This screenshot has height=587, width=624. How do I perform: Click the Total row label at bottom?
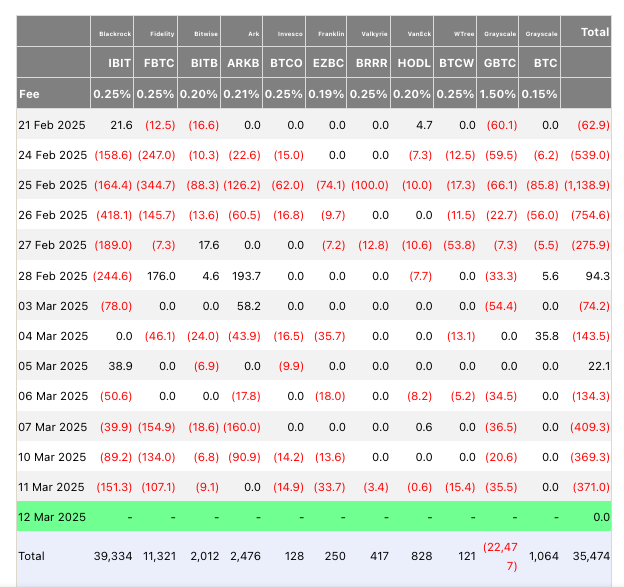pos(31,556)
